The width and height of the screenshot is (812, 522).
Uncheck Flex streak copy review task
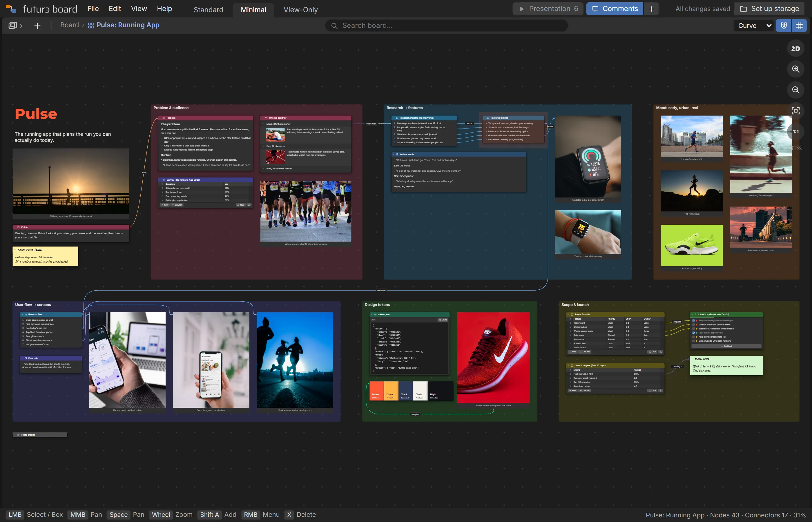(x=693, y=333)
